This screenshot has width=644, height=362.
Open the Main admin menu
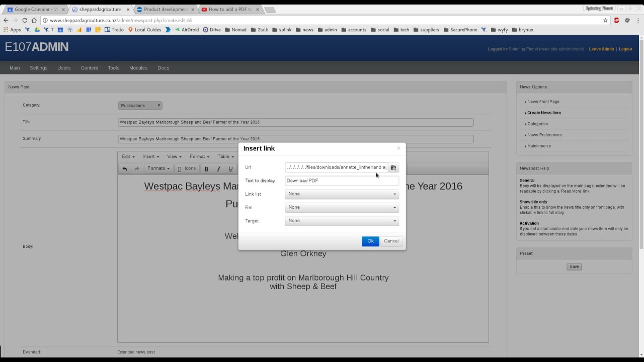click(x=15, y=68)
